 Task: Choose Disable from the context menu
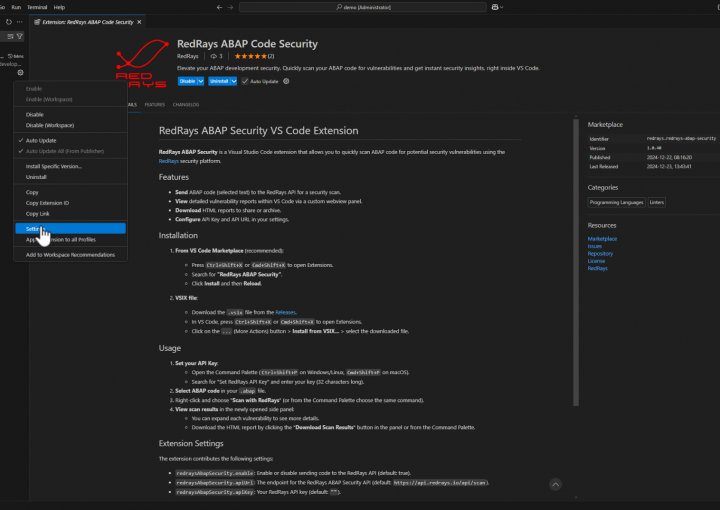[70, 114]
